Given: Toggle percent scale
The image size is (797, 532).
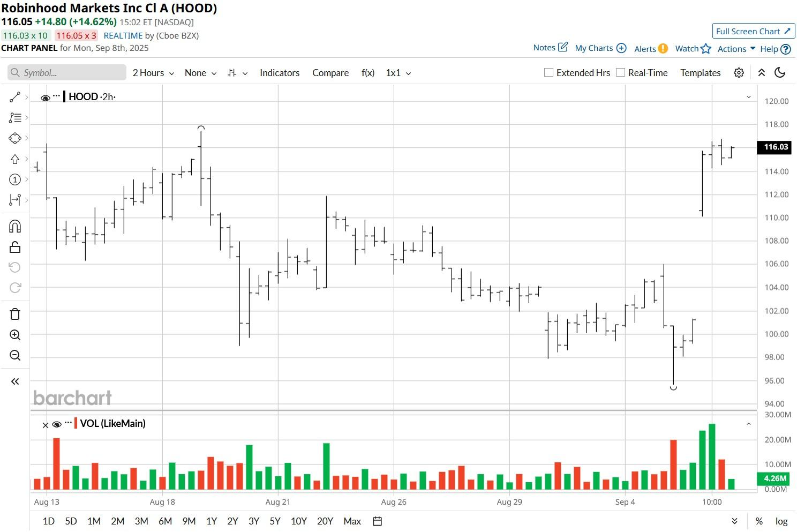Looking at the screenshot, I should tap(759, 521).
